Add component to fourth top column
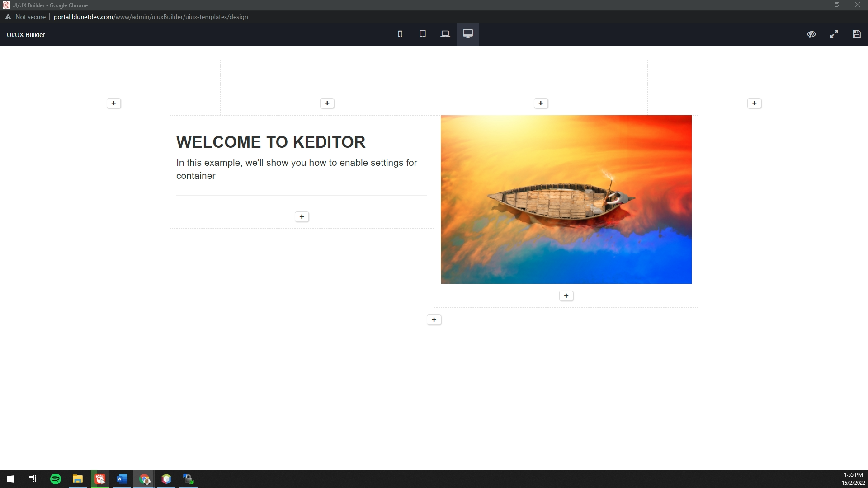The height and width of the screenshot is (488, 868). point(754,103)
